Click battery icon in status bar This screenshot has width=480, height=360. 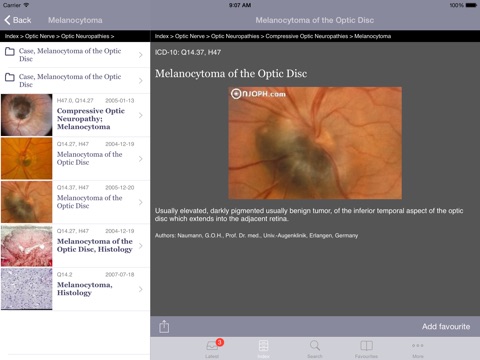point(471,5)
